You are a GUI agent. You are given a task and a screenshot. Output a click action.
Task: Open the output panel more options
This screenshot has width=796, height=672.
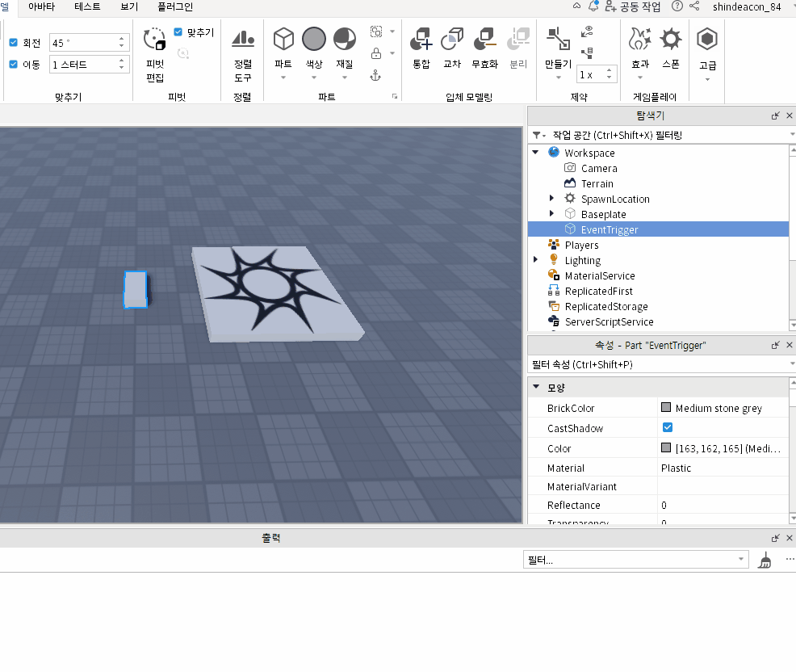[x=790, y=559]
